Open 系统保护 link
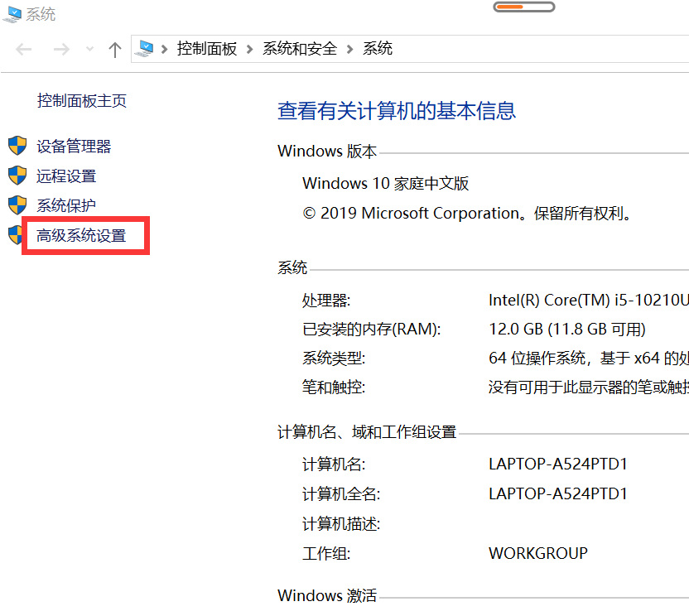 click(x=66, y=205)
